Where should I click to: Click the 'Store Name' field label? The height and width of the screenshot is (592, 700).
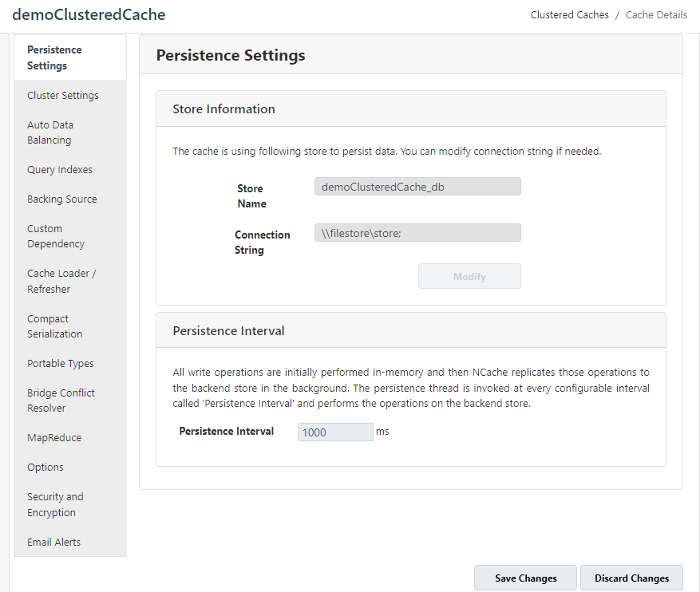[x=251, y=195]
